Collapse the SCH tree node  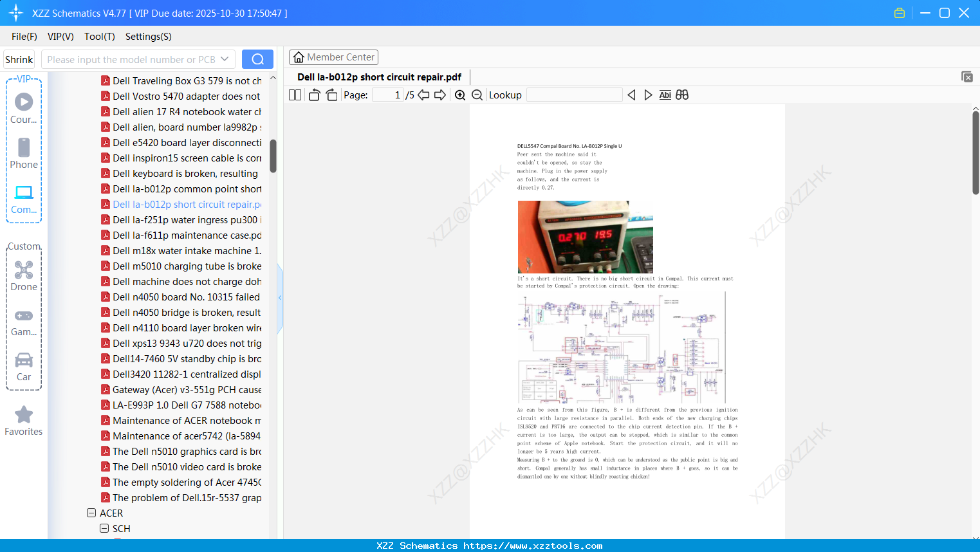pyautogui.click(x=104, y=529)
